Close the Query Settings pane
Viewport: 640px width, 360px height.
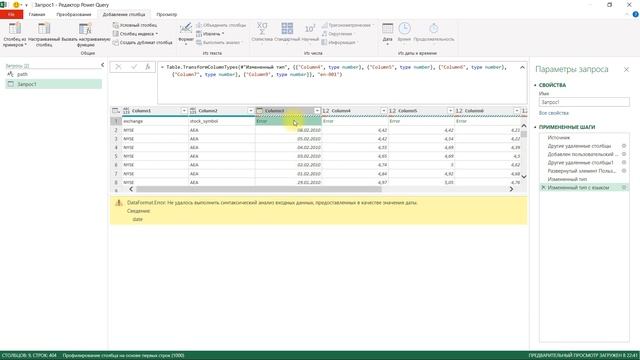(626, 70)
